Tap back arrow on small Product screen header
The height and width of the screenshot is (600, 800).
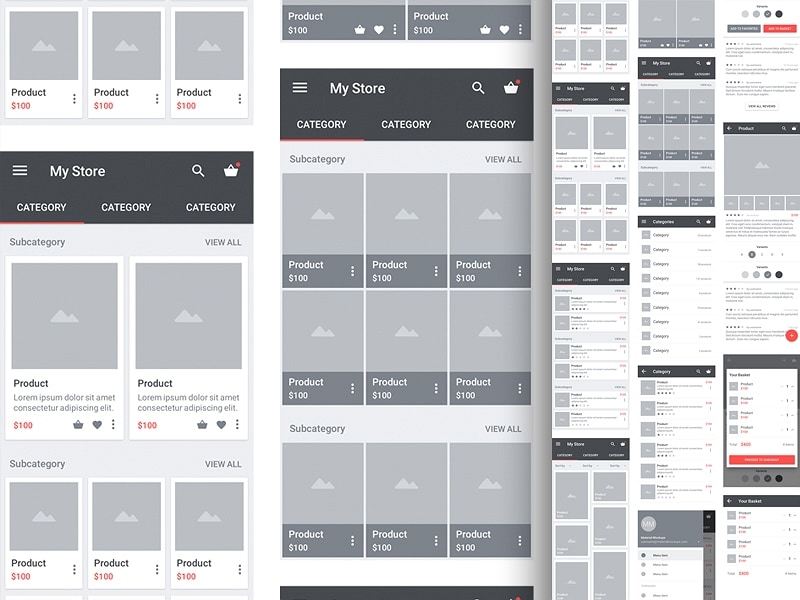pos(730,128)
